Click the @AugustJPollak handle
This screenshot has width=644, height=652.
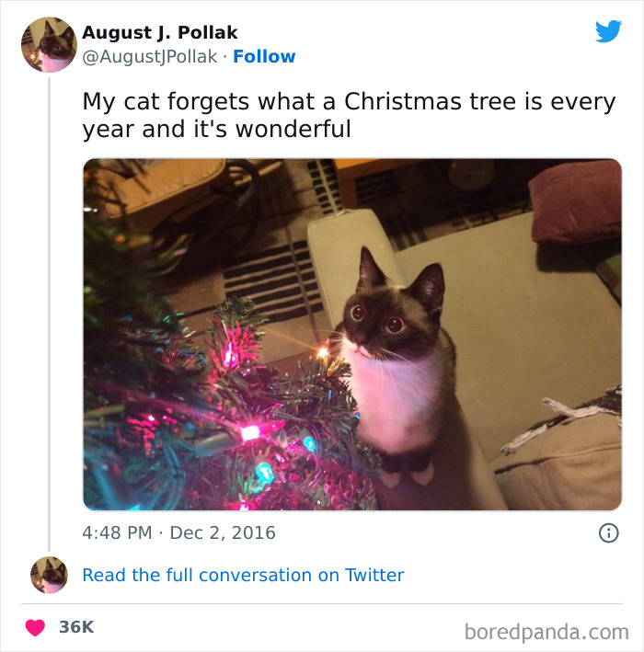click(x=150, y=56)
